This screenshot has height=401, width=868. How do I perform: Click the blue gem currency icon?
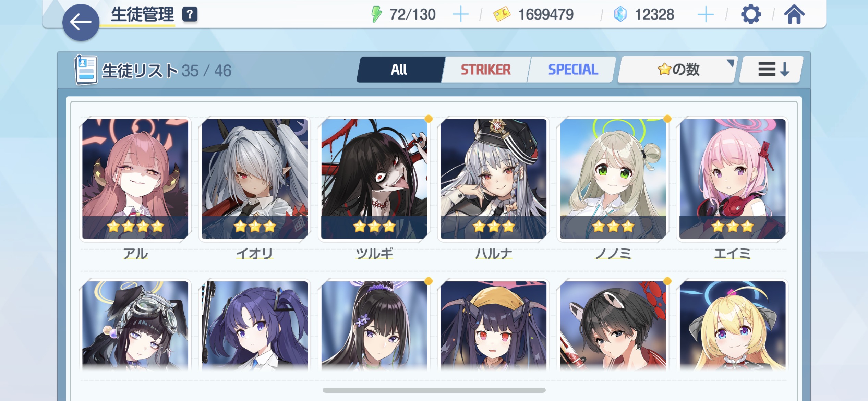pos(620,14)
